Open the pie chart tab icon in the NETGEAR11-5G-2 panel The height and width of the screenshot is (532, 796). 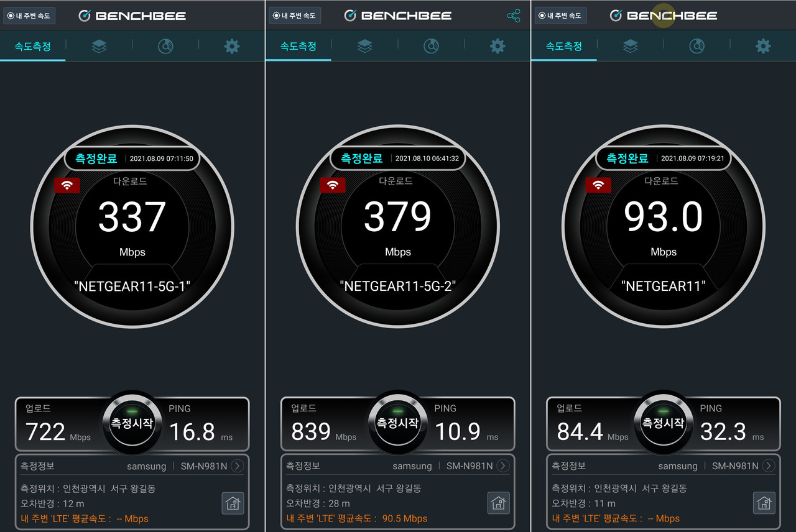click(x=432, y=46)
